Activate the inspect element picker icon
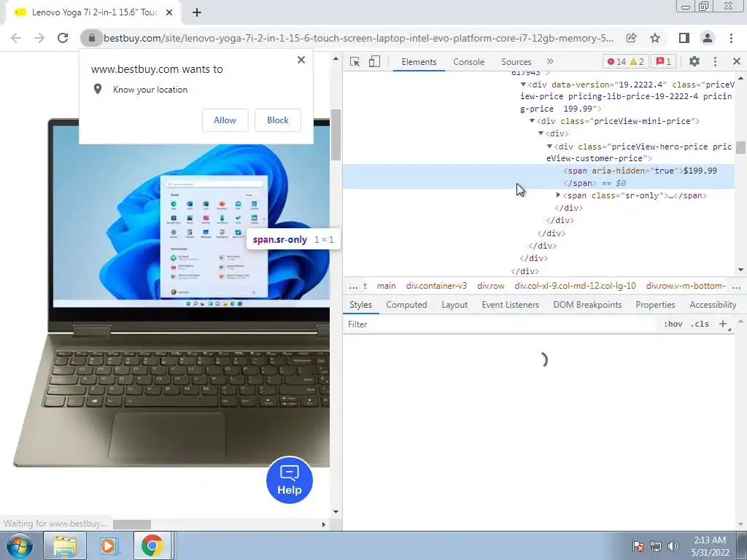 tap(355, 61)
